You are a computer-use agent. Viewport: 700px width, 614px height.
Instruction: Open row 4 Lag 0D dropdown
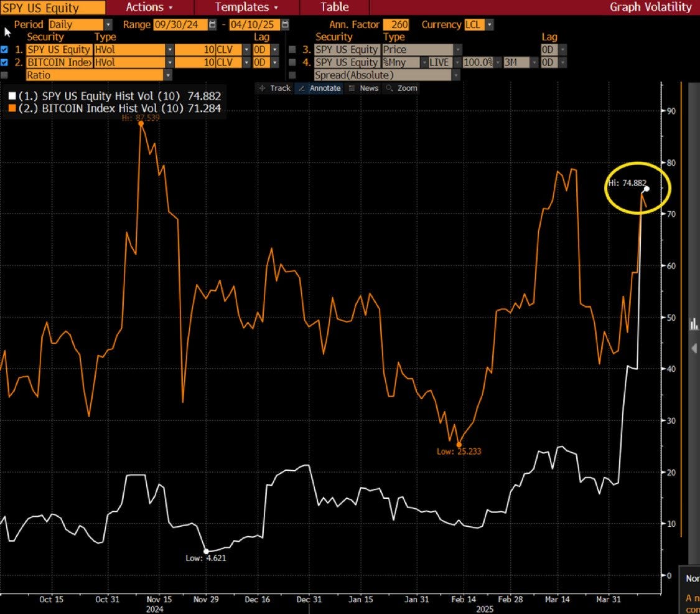point(563,62)
